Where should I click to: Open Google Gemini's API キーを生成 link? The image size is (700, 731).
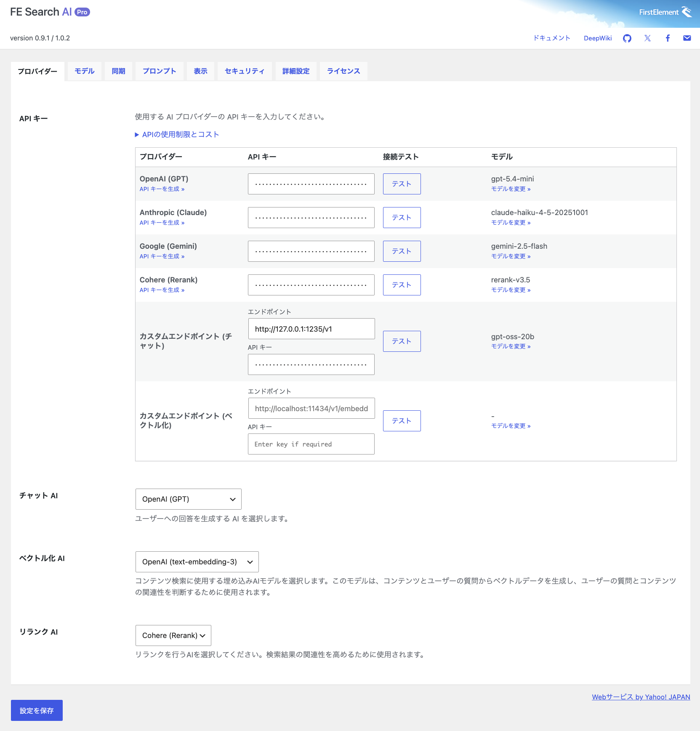tap(162, 256)
